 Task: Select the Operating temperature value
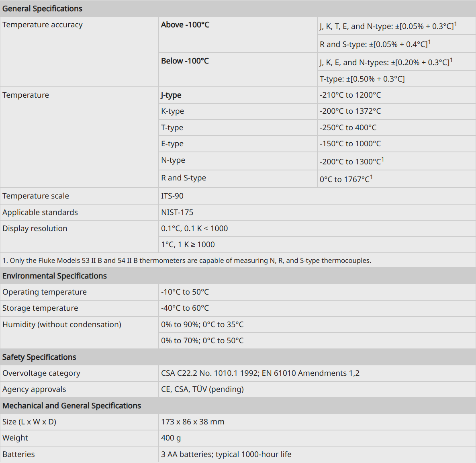[185, 292]
